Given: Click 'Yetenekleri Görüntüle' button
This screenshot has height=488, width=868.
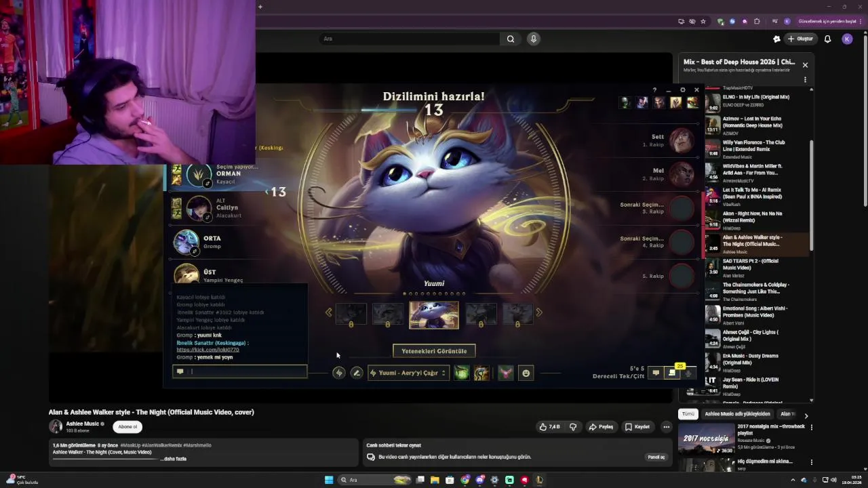Looking at the screenshot, I should pos(434,351).
